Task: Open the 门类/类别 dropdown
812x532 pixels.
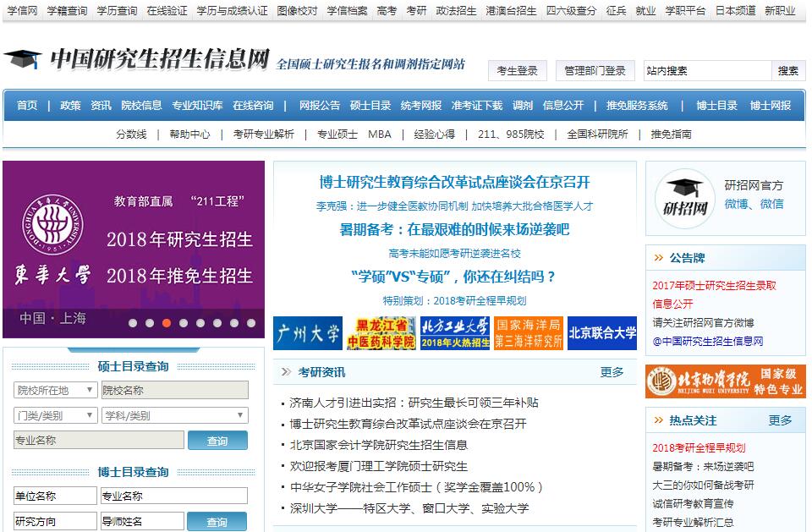Action: (x=56, y=415)
